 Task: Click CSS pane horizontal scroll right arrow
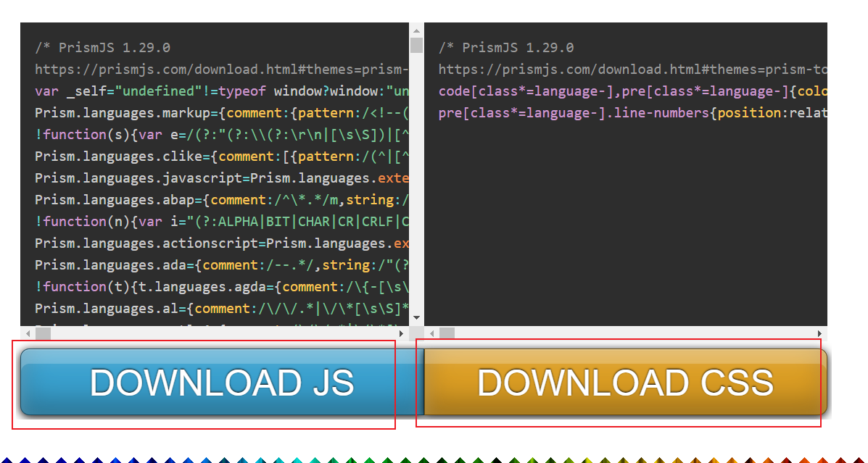pyautogui.click(x=820, y=334)
